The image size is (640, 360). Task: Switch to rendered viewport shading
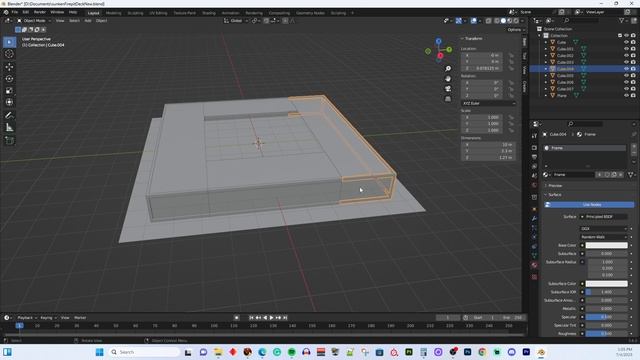516,21
